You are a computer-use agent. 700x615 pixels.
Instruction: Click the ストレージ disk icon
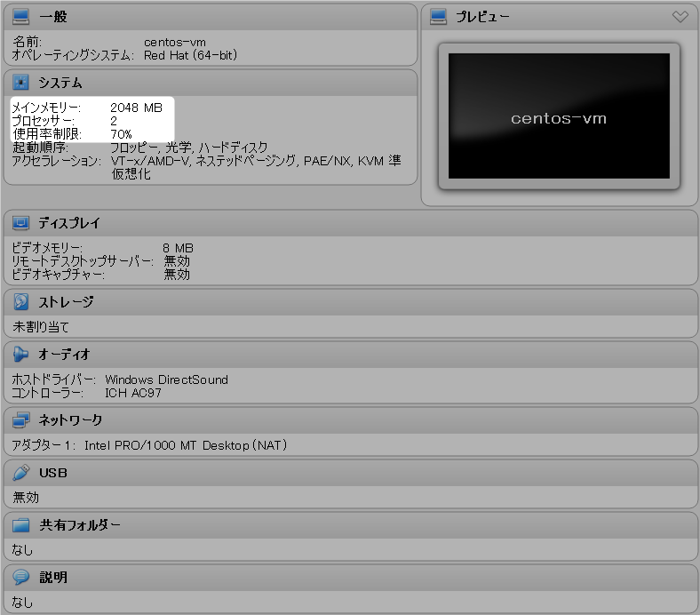[20, 301]
